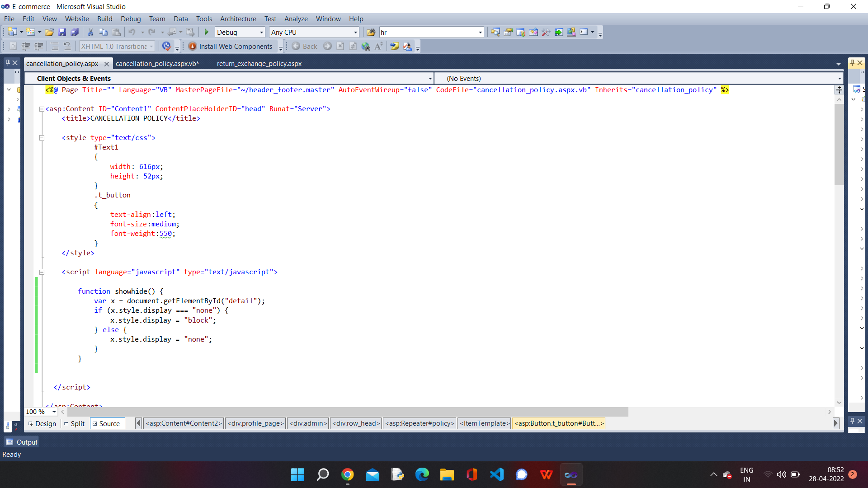
Task: Open the Solution Explorer toolbar icon
Action: pyautogui.click(x=495, y=32)
